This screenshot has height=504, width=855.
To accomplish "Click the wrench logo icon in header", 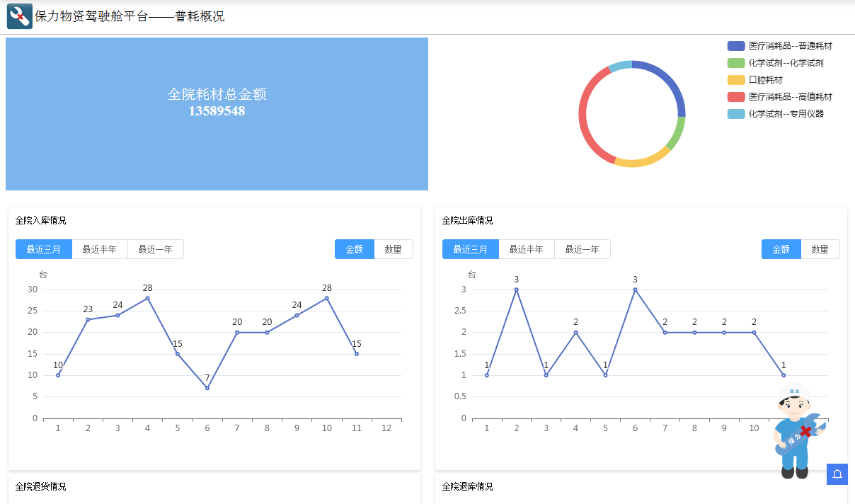I will [20, 16].
